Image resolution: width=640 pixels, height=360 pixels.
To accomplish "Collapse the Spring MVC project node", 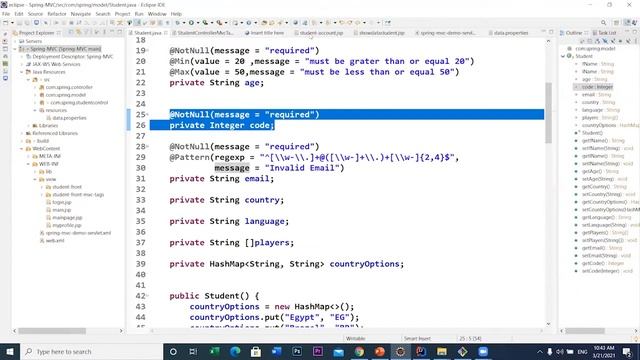I will coord(15,49).
